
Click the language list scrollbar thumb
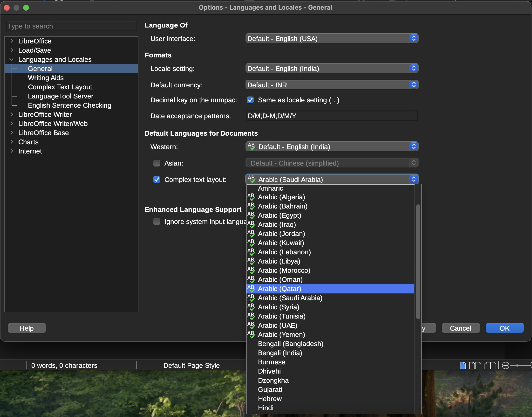(418, 262)
